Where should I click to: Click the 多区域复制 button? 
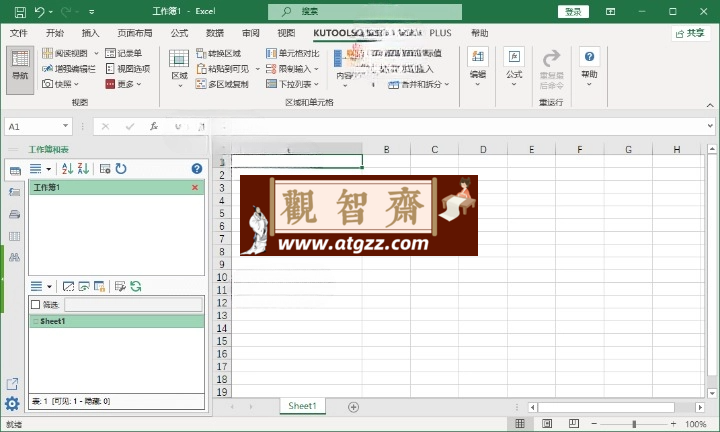coord(222,84)
